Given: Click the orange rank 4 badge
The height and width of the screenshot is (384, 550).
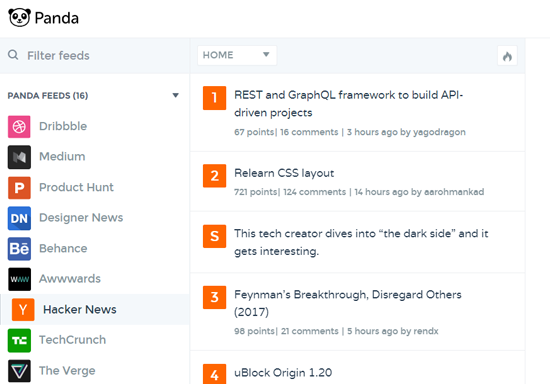Looking at the screenshot, I should [x=214, y=374].
